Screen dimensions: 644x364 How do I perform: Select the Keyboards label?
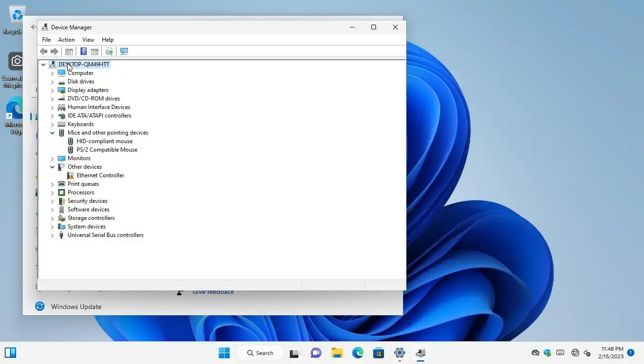(x=80, y=124)
